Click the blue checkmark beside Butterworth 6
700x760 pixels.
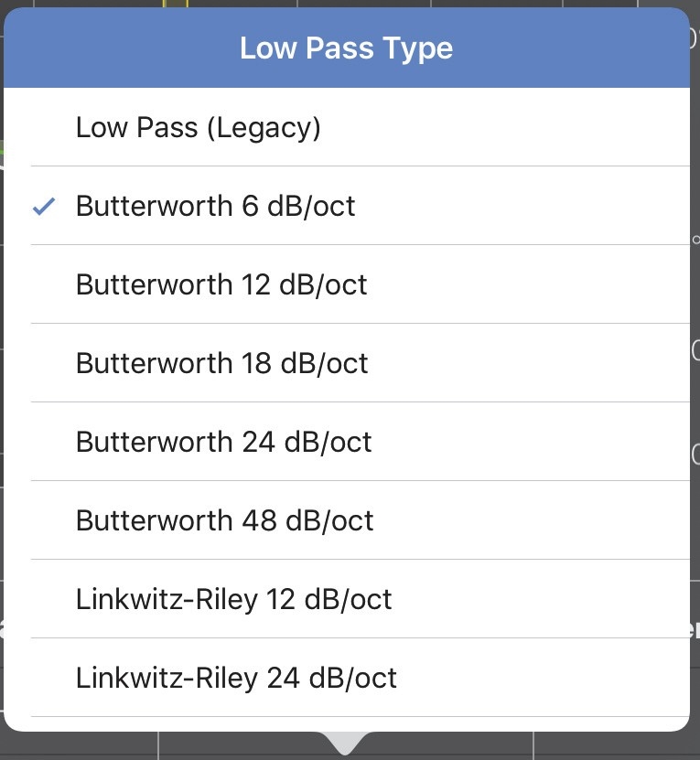43,207
